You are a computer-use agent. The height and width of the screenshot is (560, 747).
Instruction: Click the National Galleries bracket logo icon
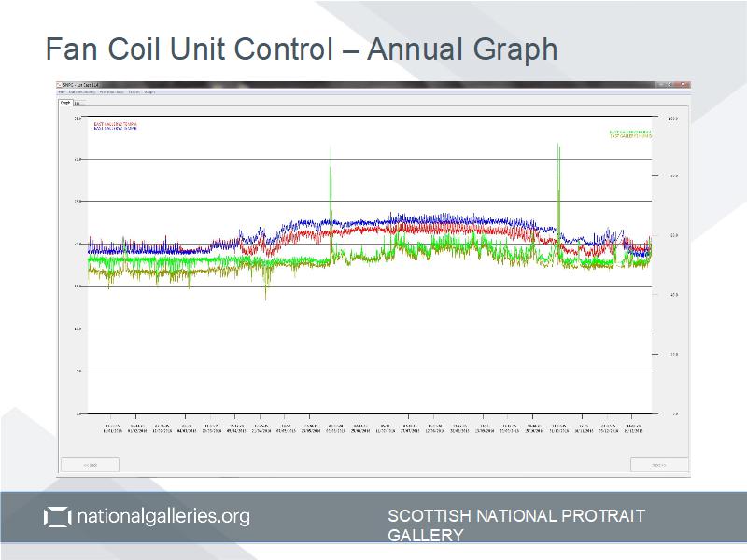pos(57,517)
